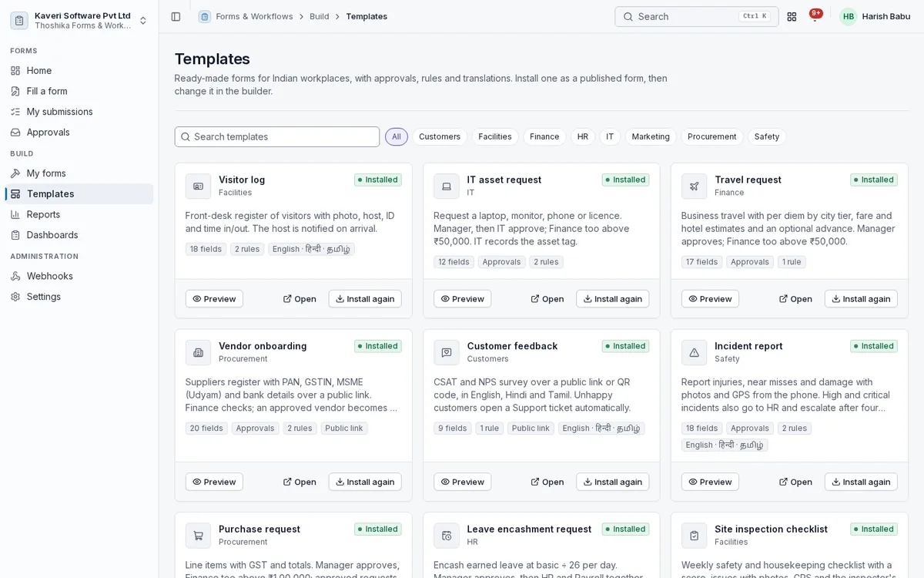Click the Search templates input field

(x=277, y=136)
